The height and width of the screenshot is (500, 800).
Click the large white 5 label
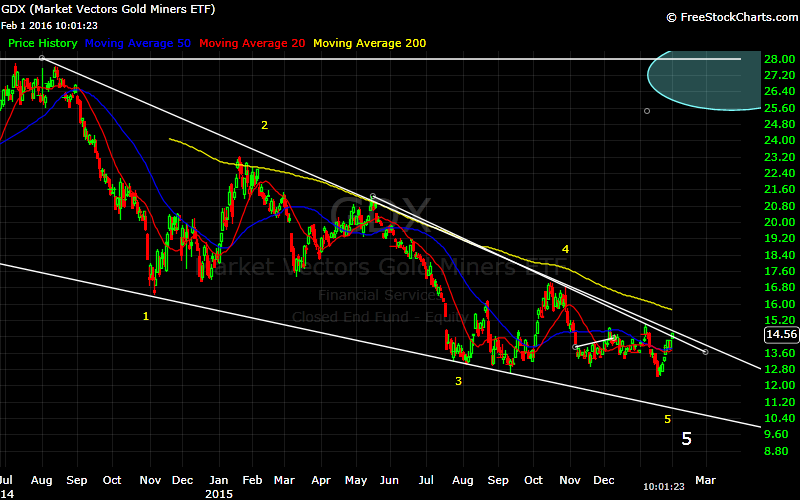click(686, 438)
